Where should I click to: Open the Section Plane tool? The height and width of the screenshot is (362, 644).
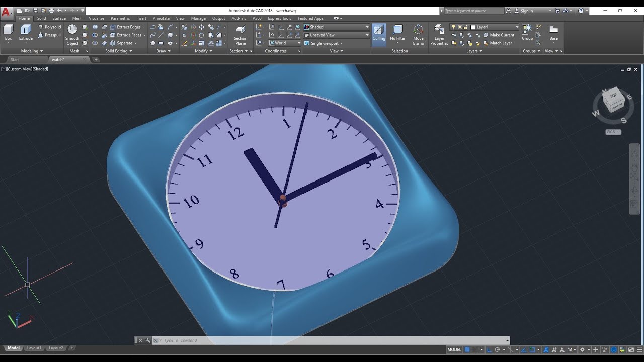240,35
